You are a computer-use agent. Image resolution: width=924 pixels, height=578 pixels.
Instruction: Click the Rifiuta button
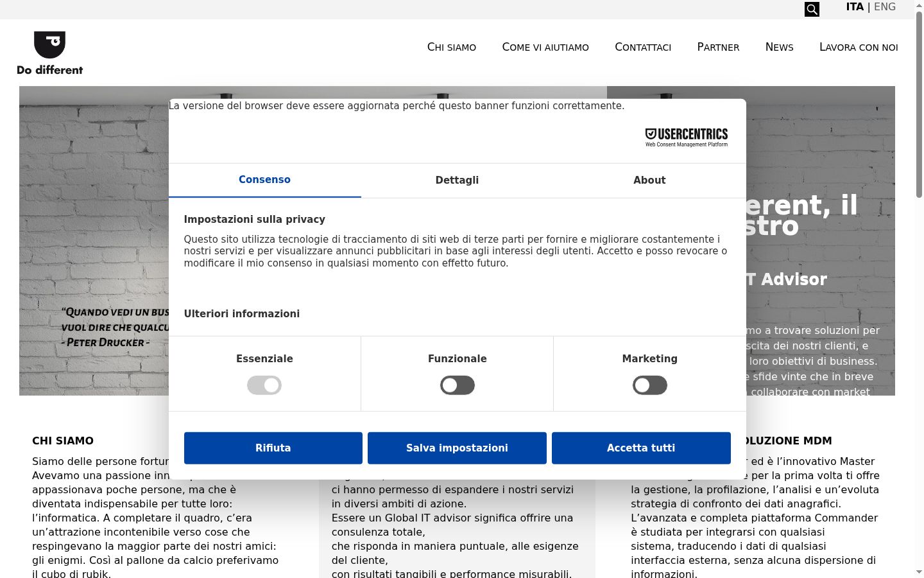point(273,448)
